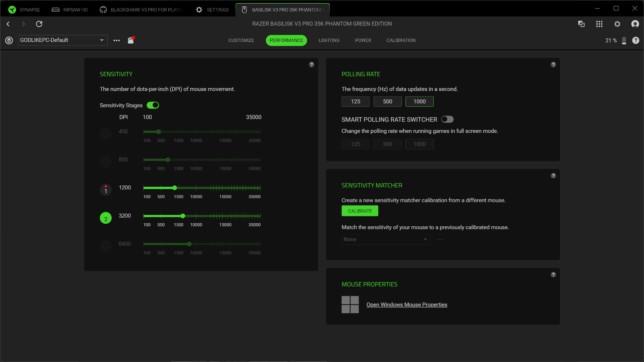
Task: Open the profile more options ellipsis menu
Action: 116,40
